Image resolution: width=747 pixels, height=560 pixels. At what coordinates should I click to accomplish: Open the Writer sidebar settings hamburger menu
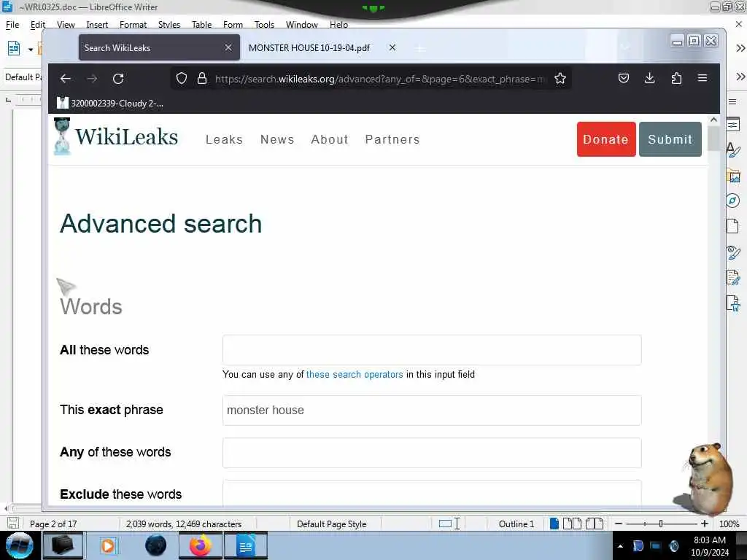(x=732, y=101)
